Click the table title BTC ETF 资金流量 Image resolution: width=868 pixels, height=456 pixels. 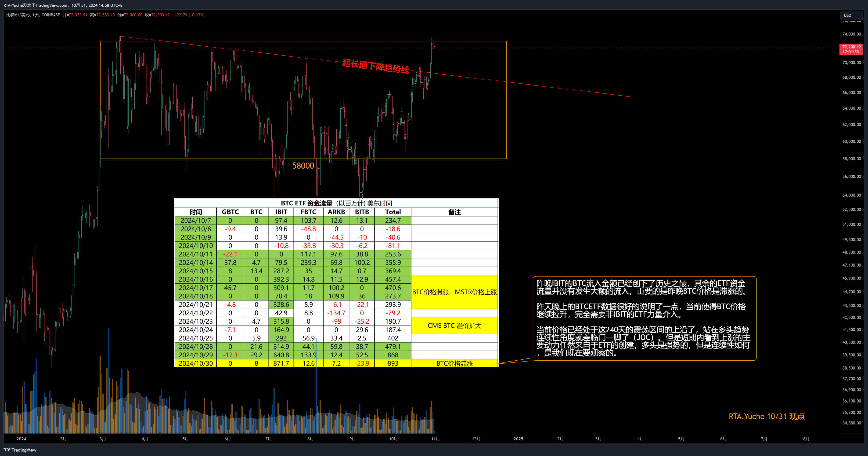[336, 203]
